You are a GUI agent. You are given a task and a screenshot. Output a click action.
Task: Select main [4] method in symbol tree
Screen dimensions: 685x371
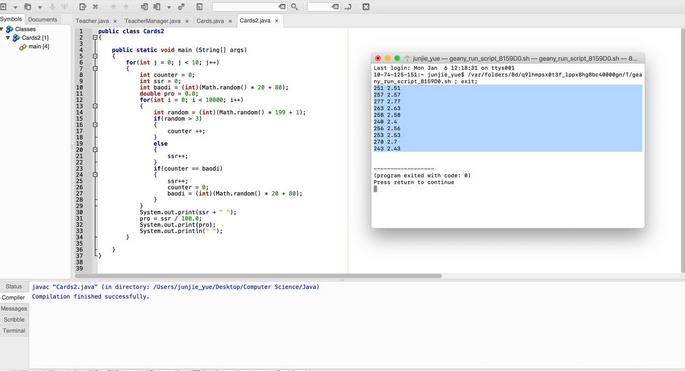tap(38, 46)
